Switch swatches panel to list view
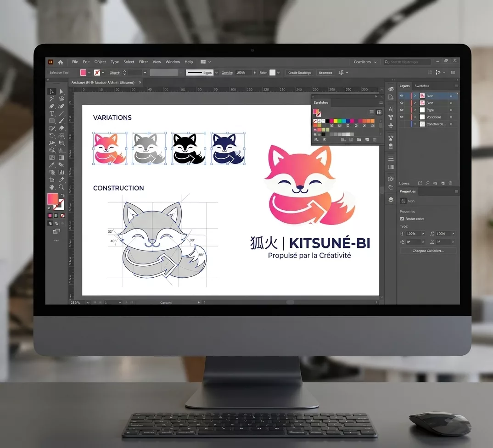 371,112
